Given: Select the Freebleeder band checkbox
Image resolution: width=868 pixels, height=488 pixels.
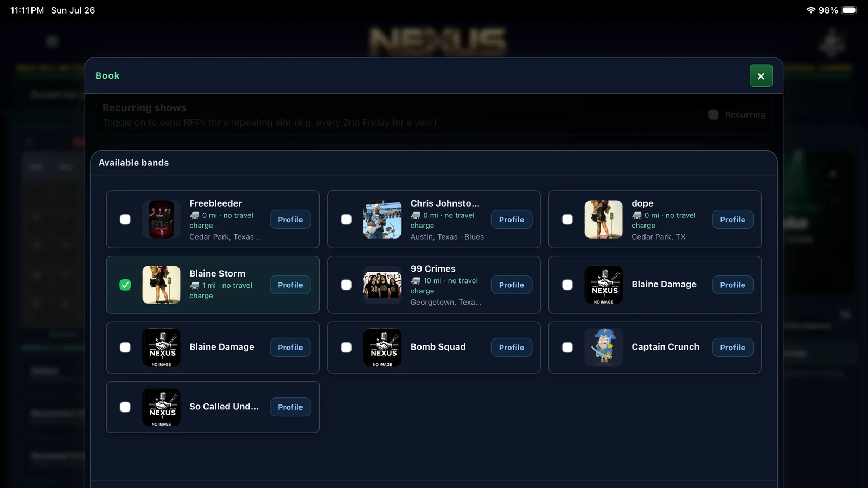Looking at the screenshot, I should (125, 220).
